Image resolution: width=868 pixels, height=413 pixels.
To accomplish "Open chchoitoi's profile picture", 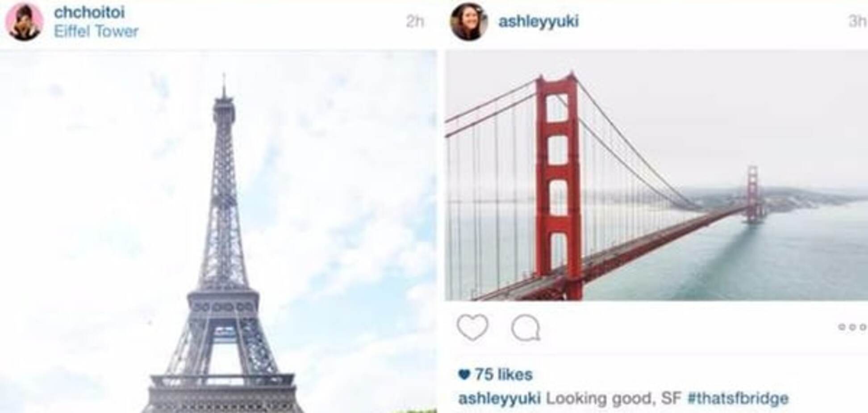I will (x=24, y=21).
